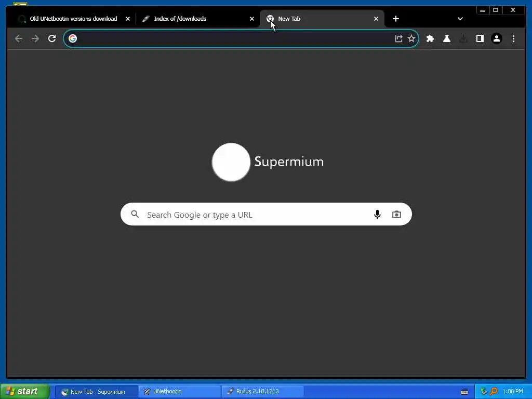532x399 pixels.
Task: Click the keyboard icon on taskbar
Action: point(464,392)
